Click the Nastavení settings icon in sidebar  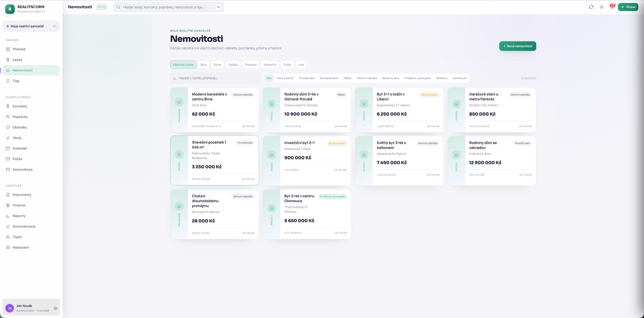click(x=8, y=248)
